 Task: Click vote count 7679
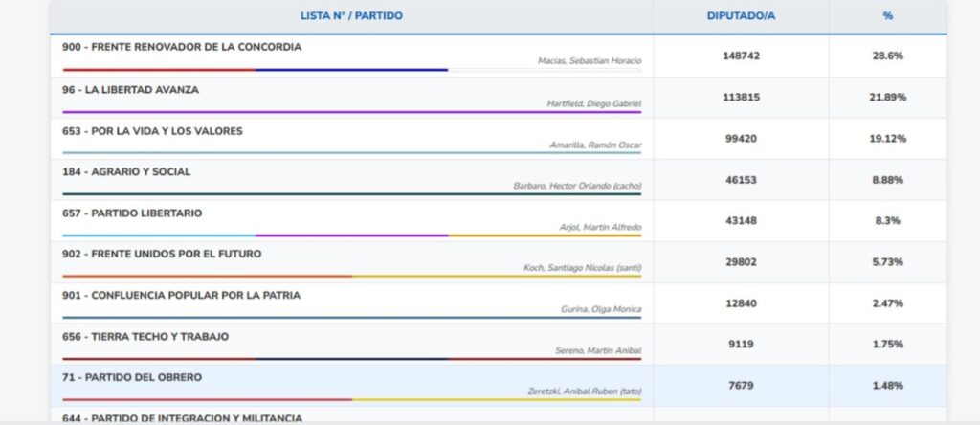742,386
